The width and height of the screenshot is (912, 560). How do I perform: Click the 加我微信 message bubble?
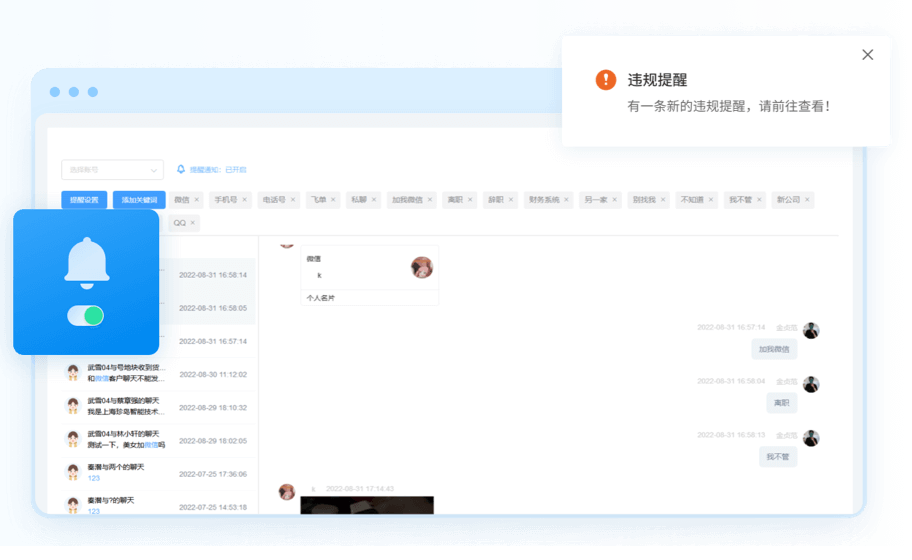pos(774,349)
